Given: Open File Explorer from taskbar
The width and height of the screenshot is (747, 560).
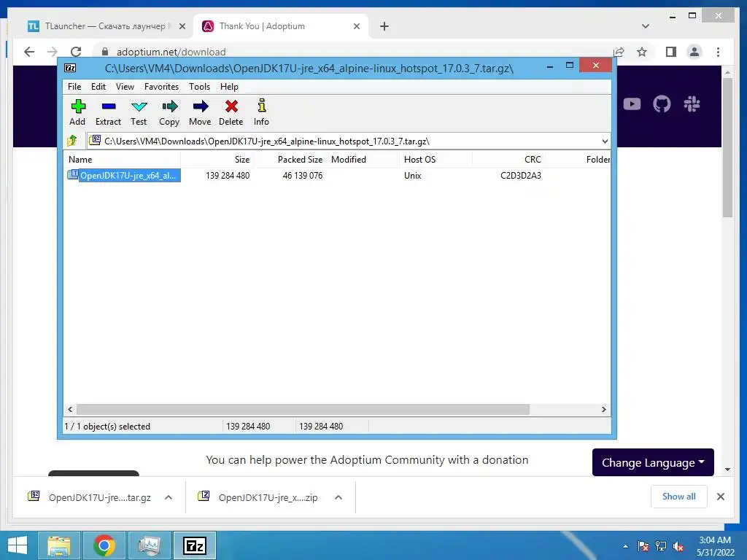Looking at the screenshot, I should click(59, 545).
